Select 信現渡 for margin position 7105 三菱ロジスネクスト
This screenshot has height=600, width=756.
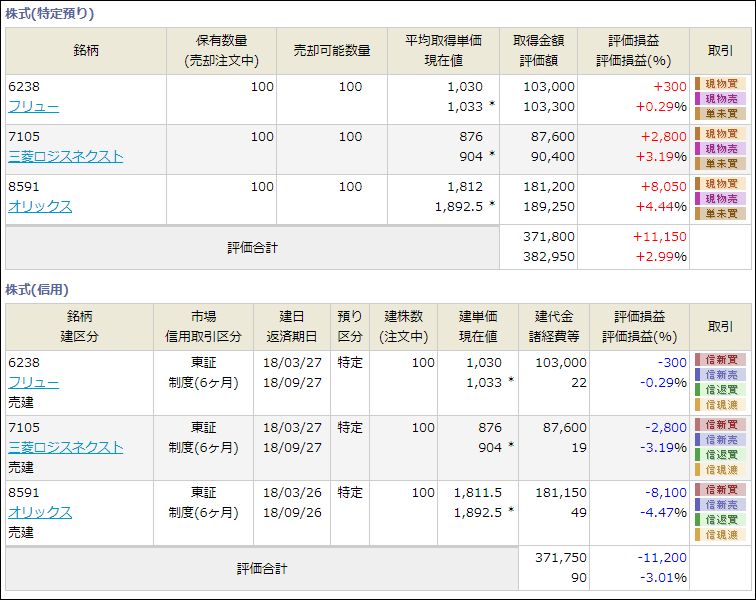point(720,470)
